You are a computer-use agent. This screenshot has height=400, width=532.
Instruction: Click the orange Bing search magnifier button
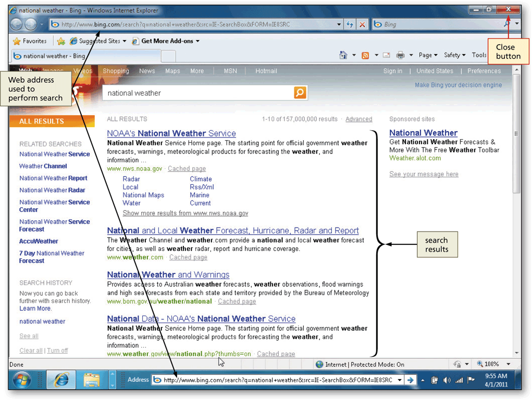[x=300, y=93]
